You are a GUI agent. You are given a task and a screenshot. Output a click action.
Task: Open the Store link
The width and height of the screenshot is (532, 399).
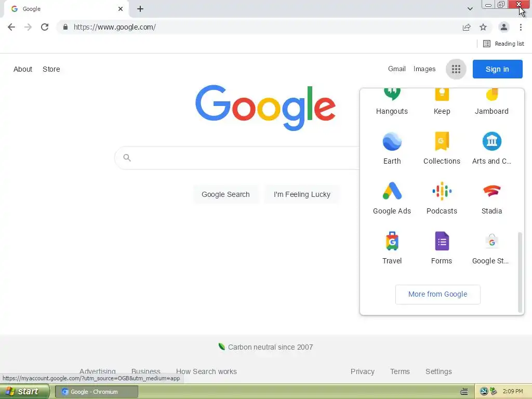tap(51, 69)
